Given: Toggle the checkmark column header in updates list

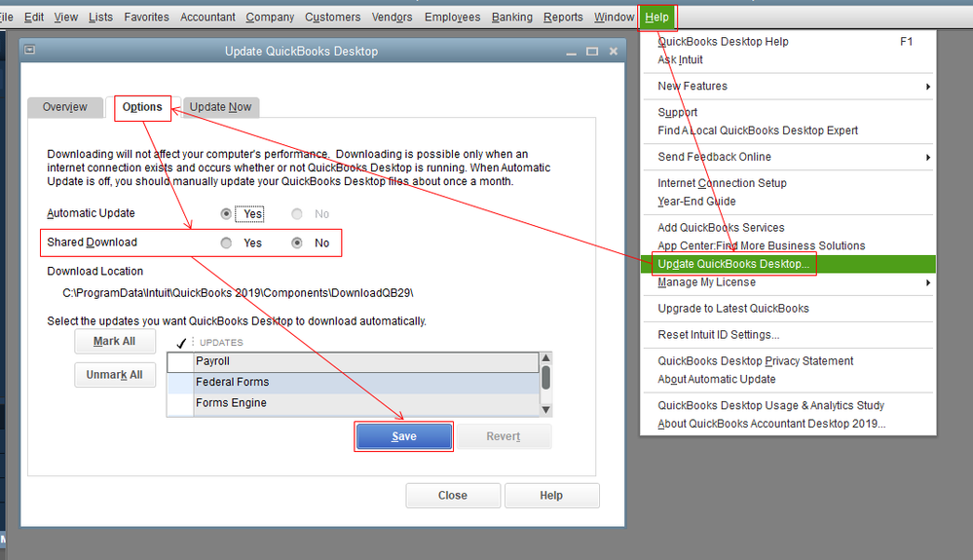Looking at the screenshot, I should tap(181, 342).
